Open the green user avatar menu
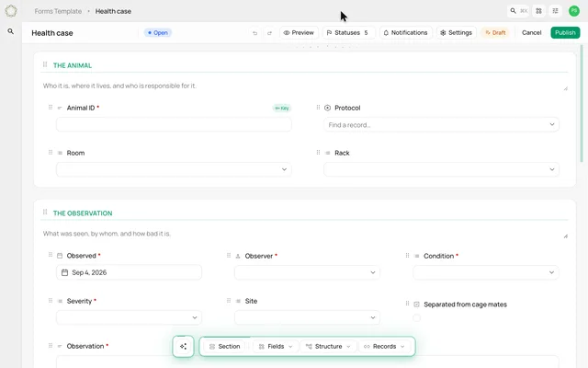This screenshot has height=368, width=588. tap(573, 11)
